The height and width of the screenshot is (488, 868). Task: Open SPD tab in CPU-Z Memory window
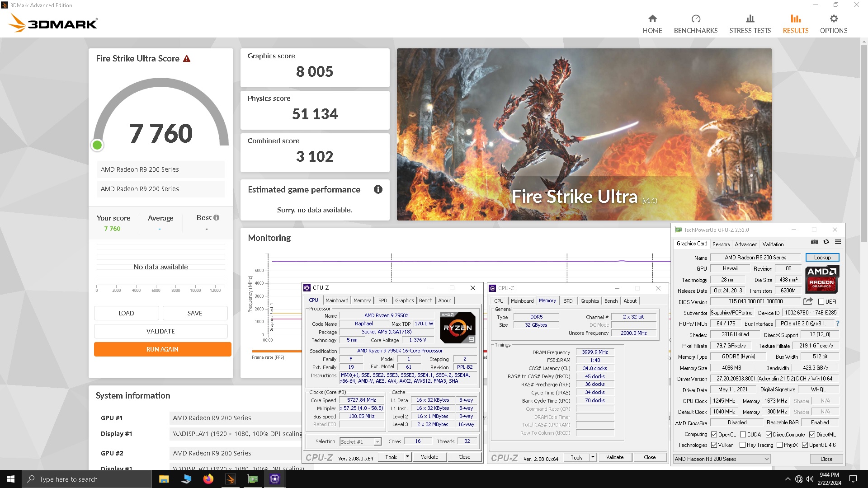pyautogui.click(x=568, y=301)
